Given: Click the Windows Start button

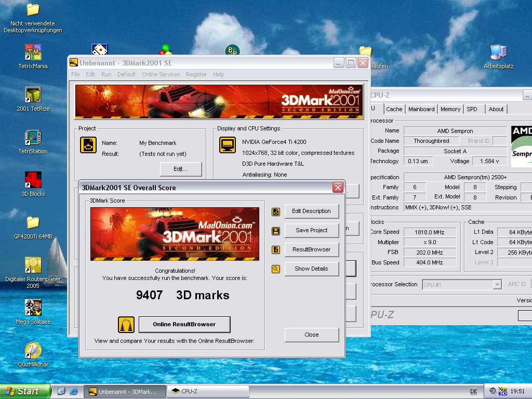Looking at the screenshot, I should pos(25,391).
